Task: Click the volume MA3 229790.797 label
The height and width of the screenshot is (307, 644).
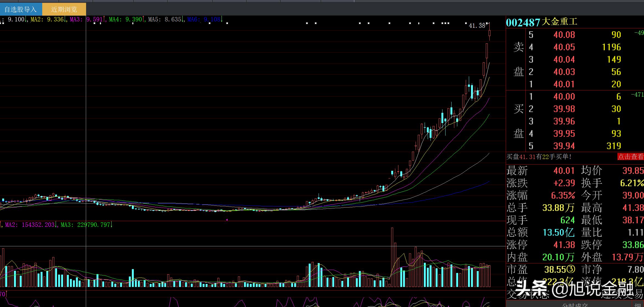Action: tap(85, 225)
